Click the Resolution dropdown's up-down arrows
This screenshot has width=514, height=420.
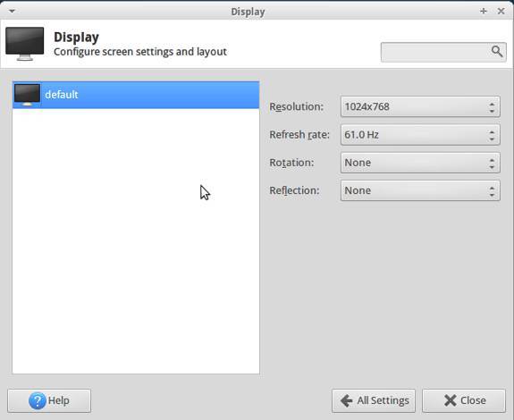492,107
